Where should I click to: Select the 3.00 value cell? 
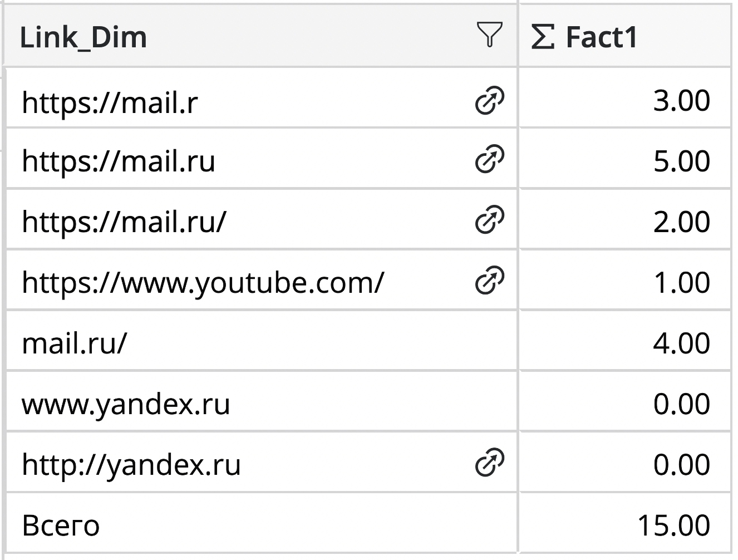[x=681, y=101]
